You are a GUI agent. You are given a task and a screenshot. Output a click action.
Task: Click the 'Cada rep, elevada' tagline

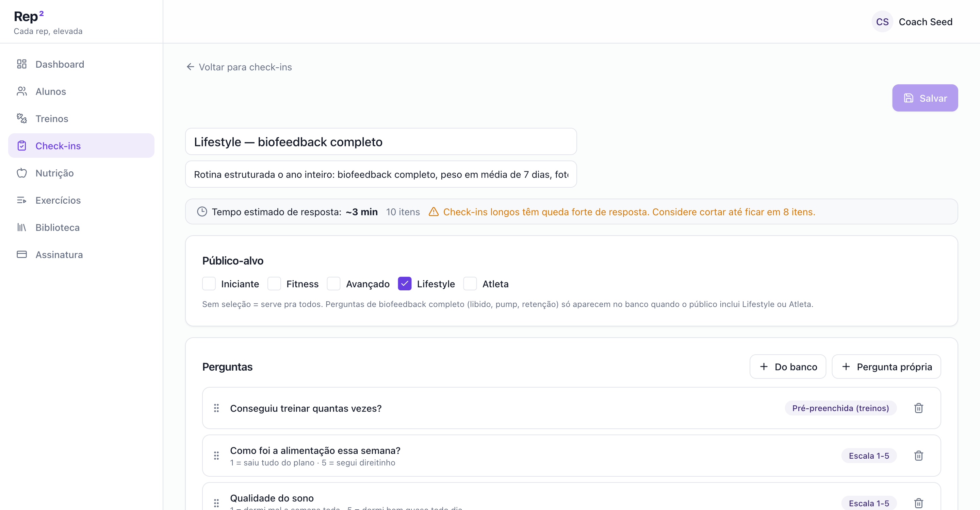[48, 31]
